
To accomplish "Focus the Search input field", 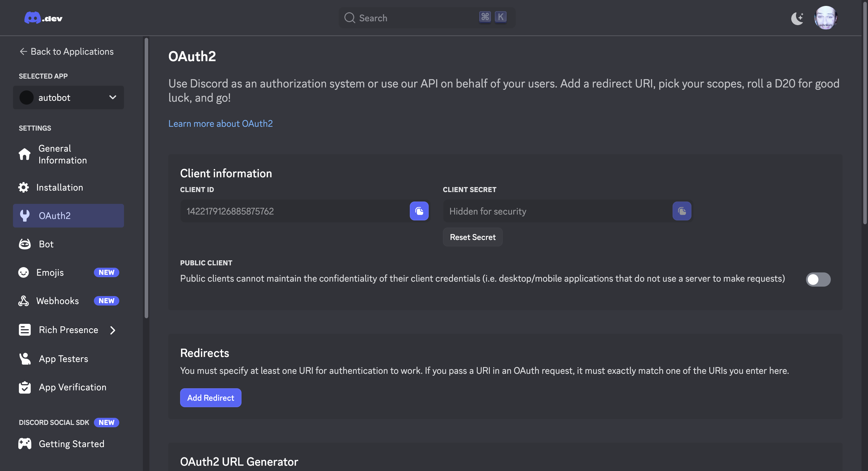I will pos(427,18).
